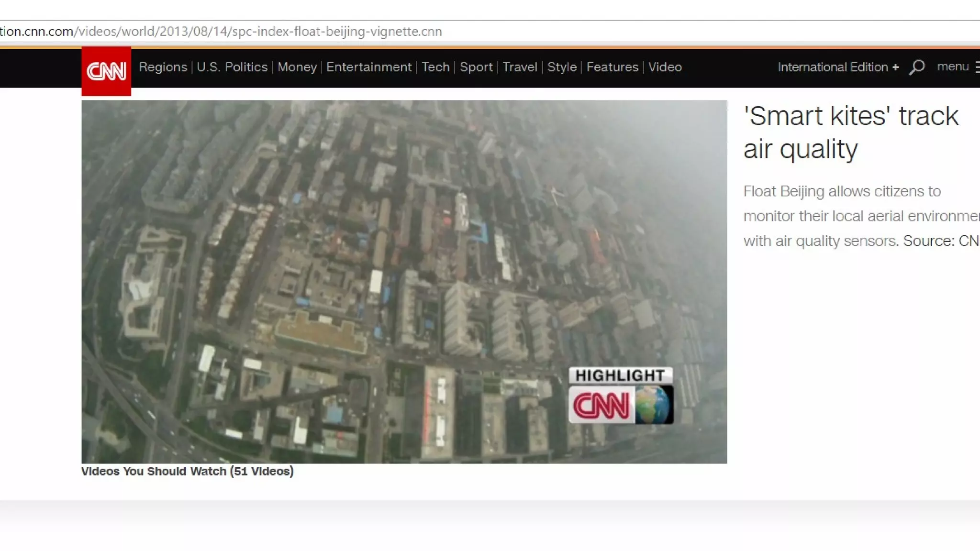Click the 'menu' text label
The height and width of the screenshot is (551, 980).
click(952, 66)
